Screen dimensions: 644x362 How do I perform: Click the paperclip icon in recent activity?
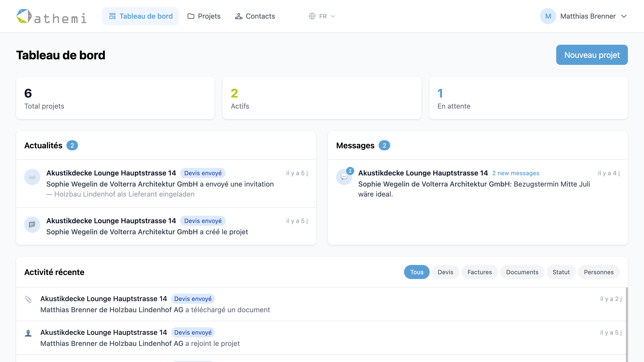(x=28, y=299)
